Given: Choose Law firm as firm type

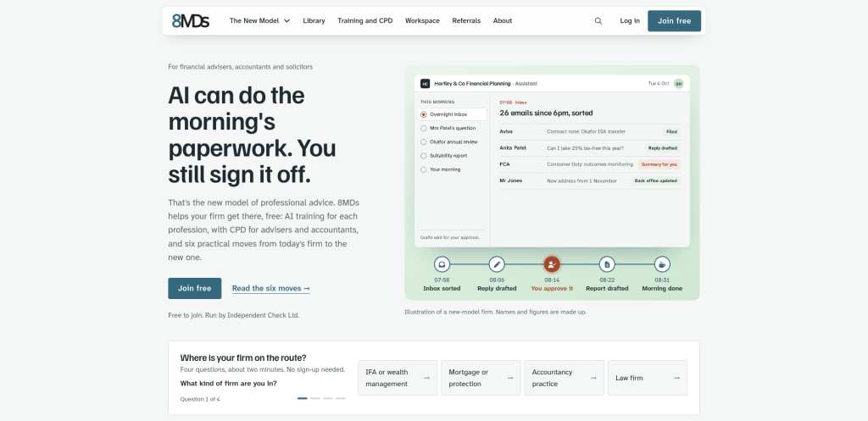Looking at the screenshot, I should [648, 378].
